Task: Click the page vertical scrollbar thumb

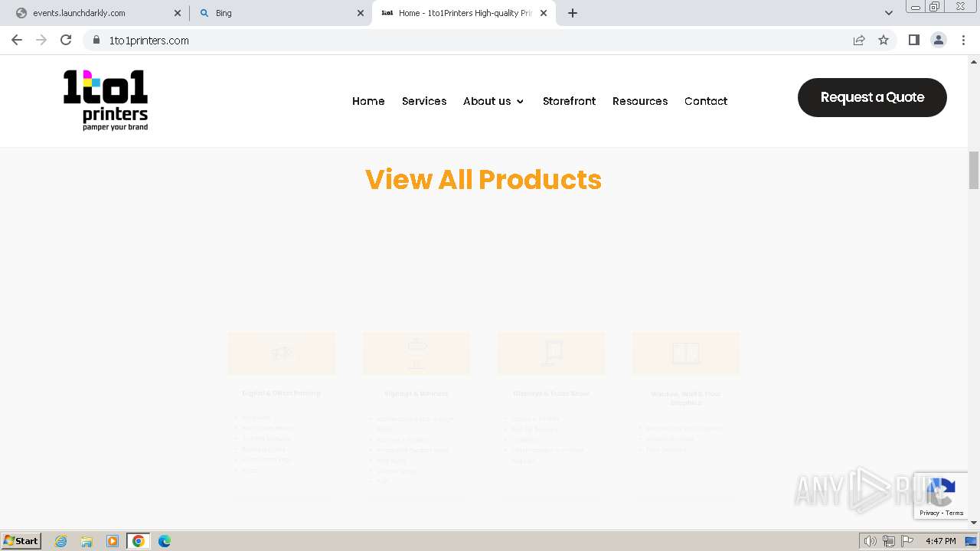Action: click(x=974, y=170)
